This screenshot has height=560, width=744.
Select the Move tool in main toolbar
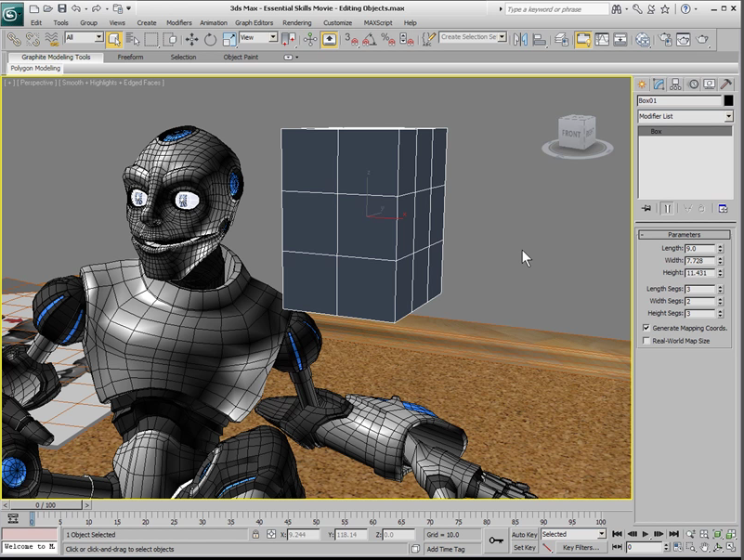191,39
